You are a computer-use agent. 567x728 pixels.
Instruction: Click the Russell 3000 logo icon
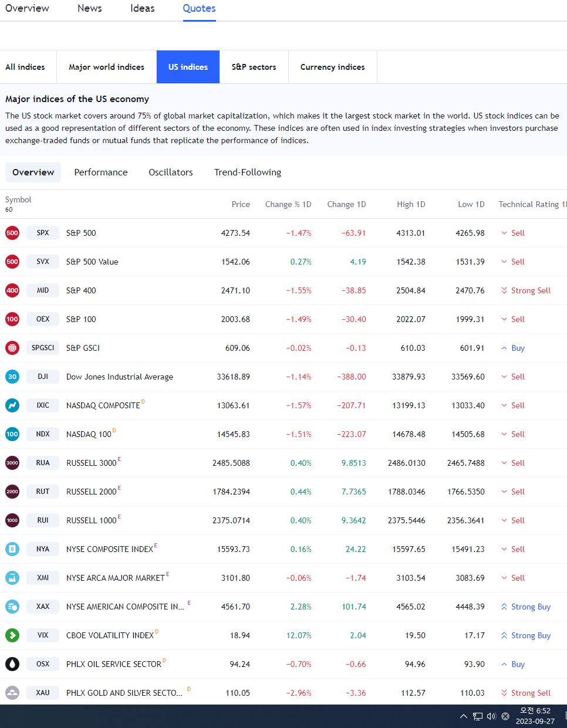pyautogui.click(x=12, y=463)
